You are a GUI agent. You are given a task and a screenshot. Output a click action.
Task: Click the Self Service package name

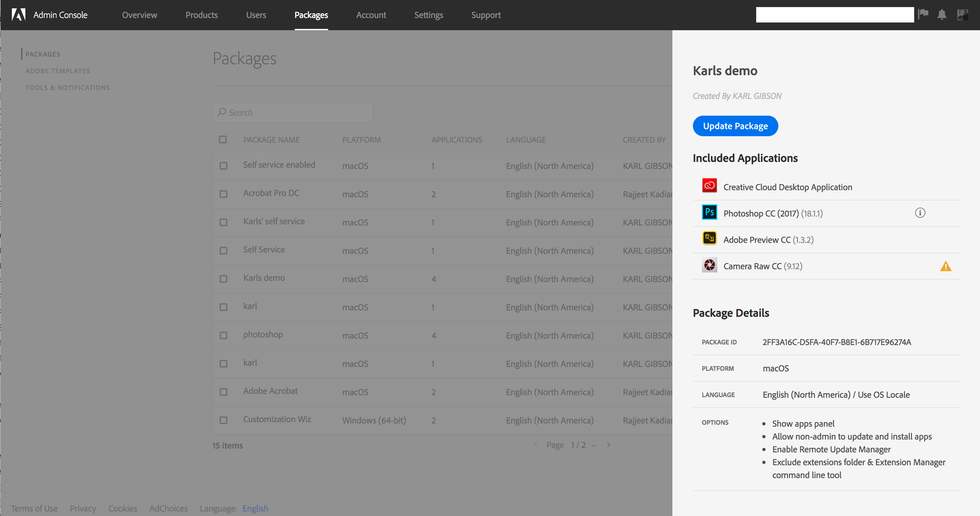264,250
